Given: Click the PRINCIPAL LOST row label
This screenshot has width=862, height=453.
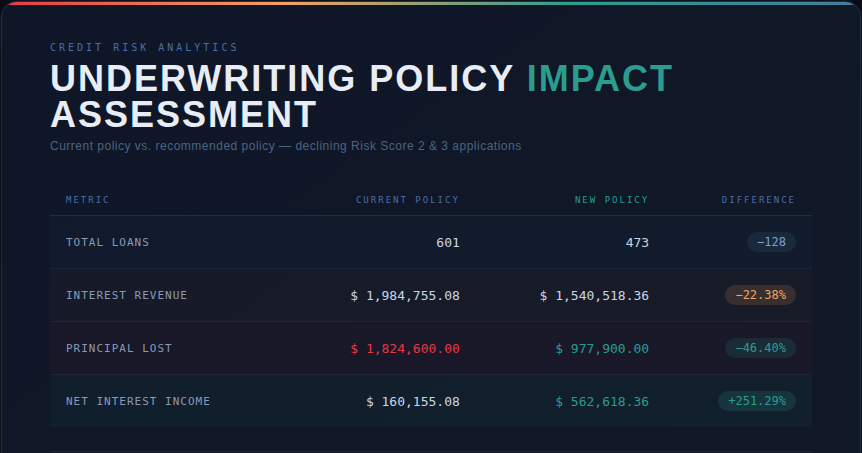Looking at the screenshot, I should (119, 348).
